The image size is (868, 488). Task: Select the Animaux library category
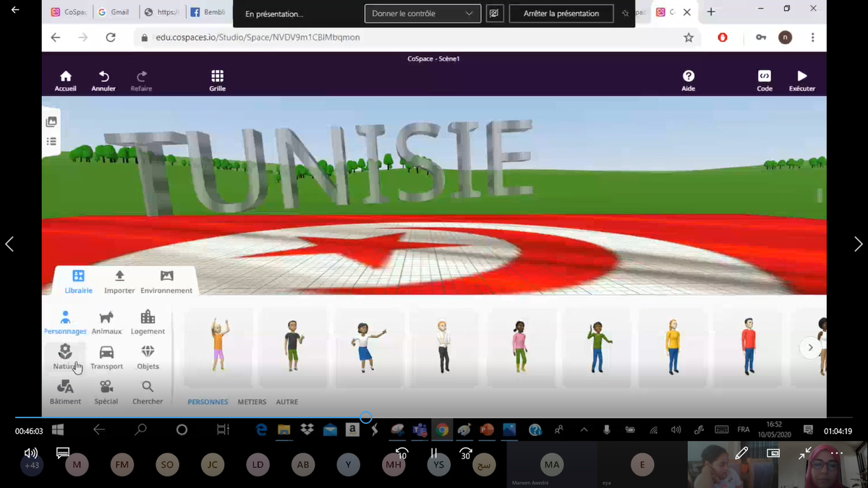point(106,322)
